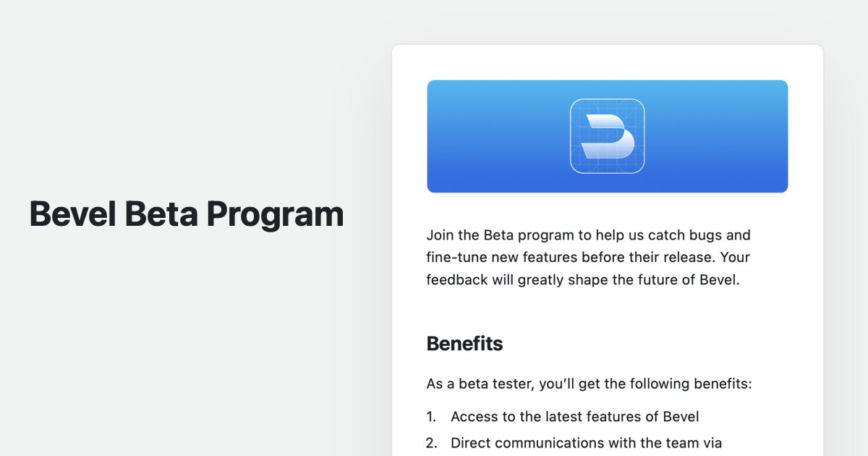Select the word "Bevel" in the large title
Screen dimensions: 868x456
coord(72,214)
